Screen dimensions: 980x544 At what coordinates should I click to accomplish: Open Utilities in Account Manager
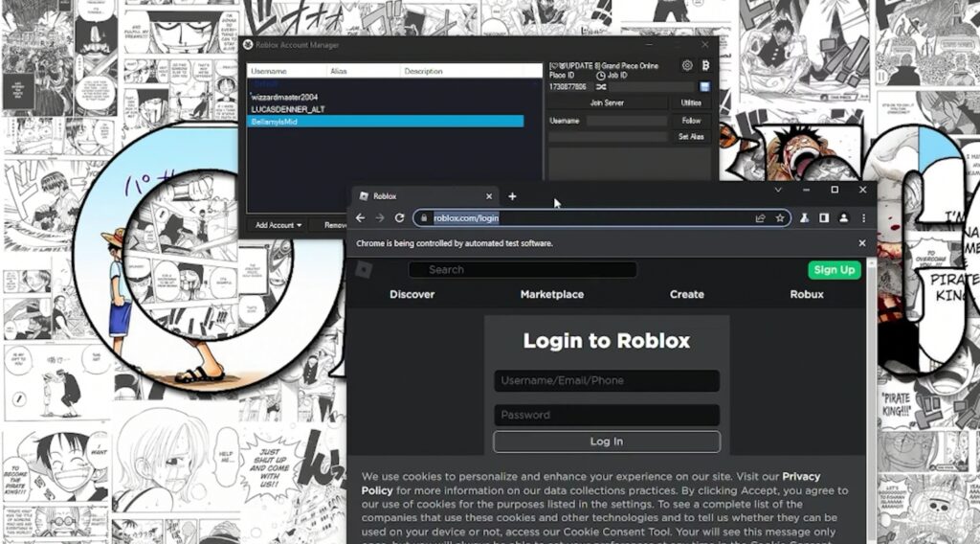point(691,102)
